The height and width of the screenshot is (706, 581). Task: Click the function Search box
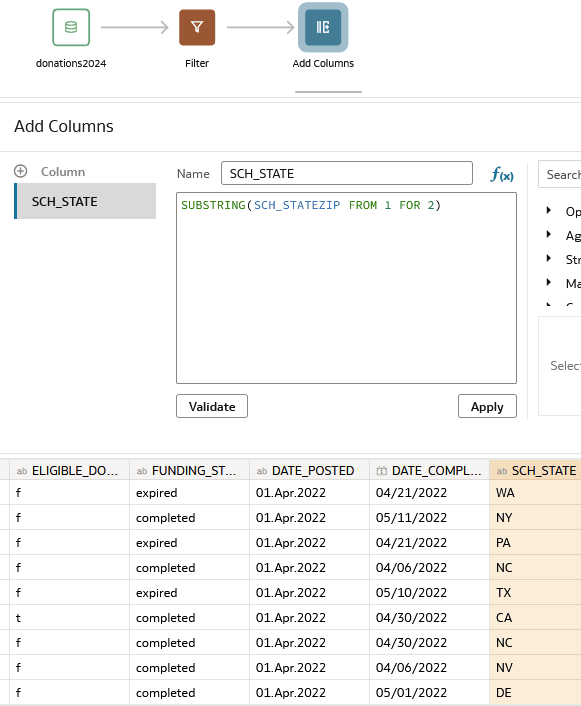559,174
